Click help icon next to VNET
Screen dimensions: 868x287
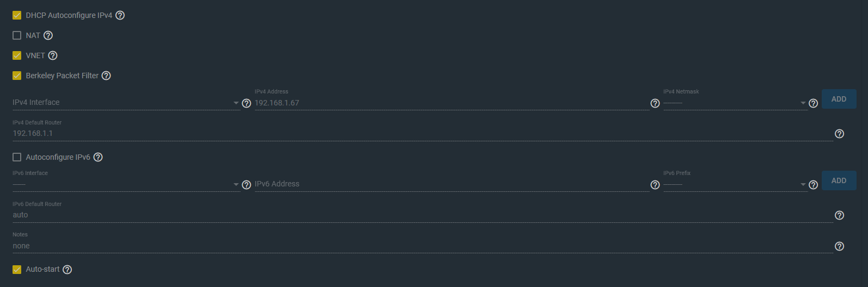(x=53, y=55)
